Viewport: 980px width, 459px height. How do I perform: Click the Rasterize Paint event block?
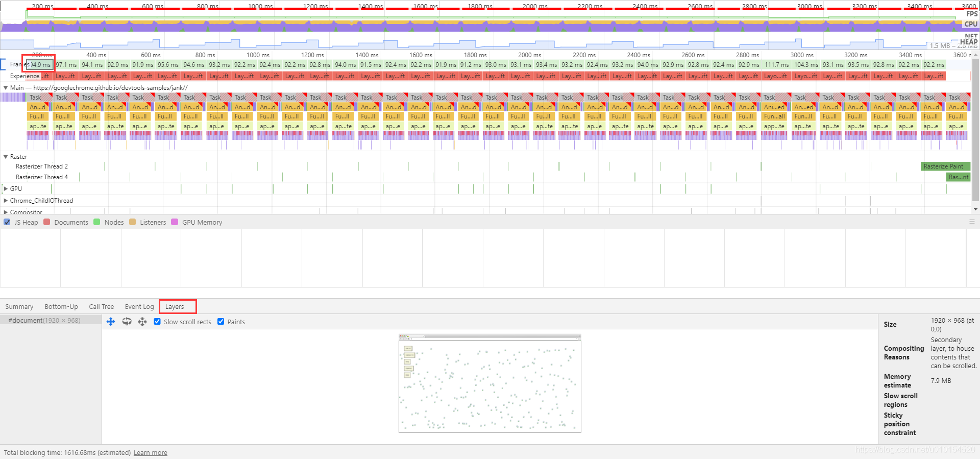pos(946,166)
